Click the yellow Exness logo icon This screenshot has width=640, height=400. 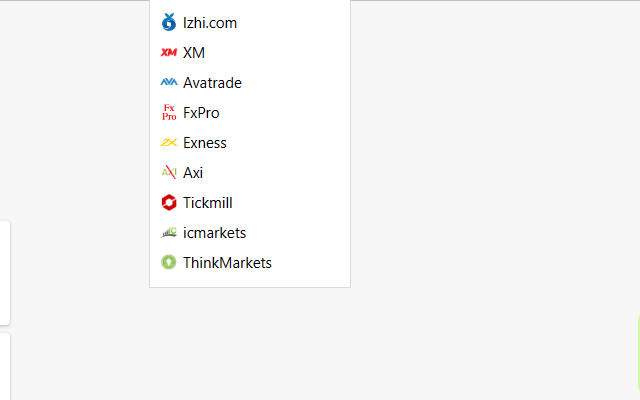click(x=168, y=143)
